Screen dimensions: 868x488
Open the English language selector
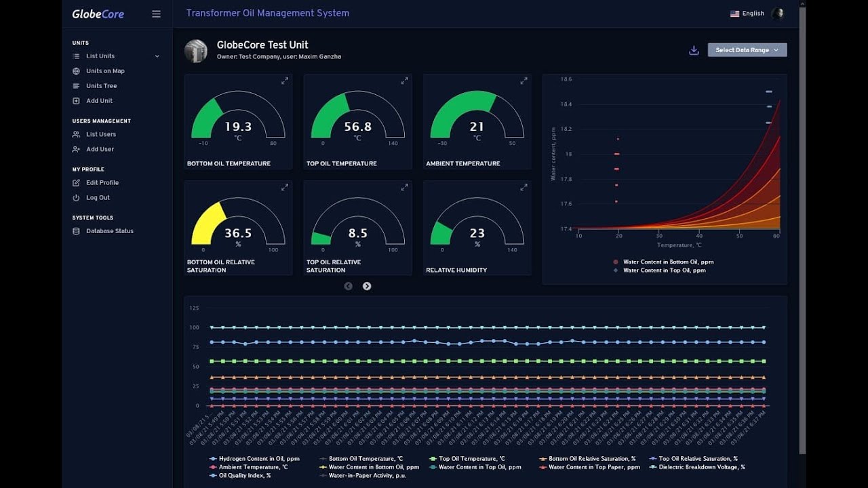point(747,14)
